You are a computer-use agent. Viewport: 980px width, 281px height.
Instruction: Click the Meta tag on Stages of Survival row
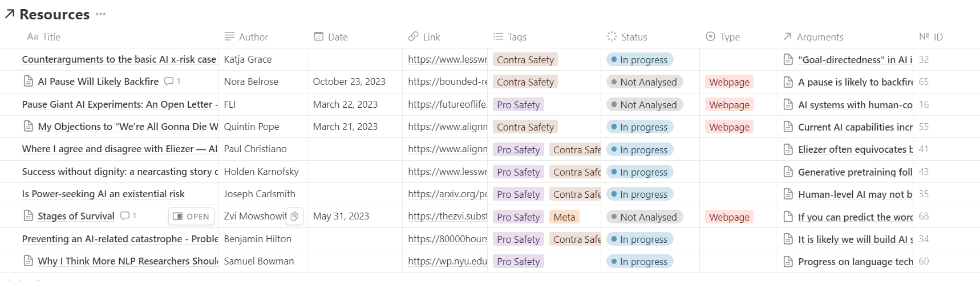[564, 217]
